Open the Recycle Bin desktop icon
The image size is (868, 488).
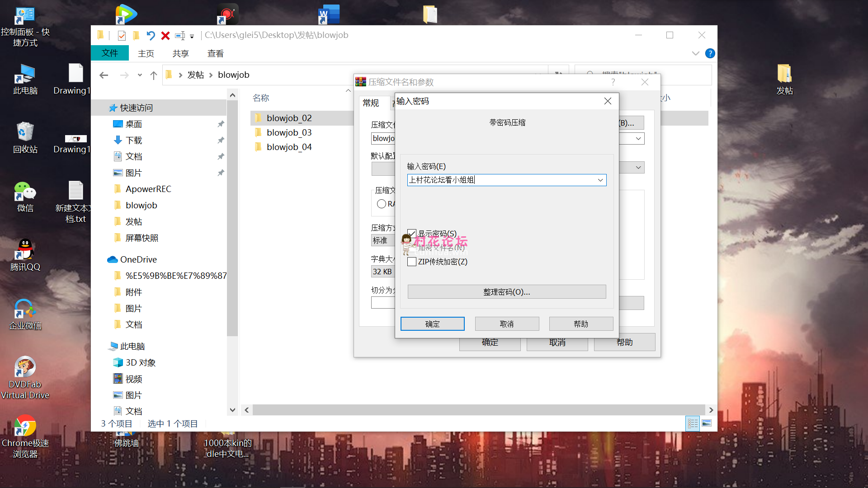(x=25, y=138)
